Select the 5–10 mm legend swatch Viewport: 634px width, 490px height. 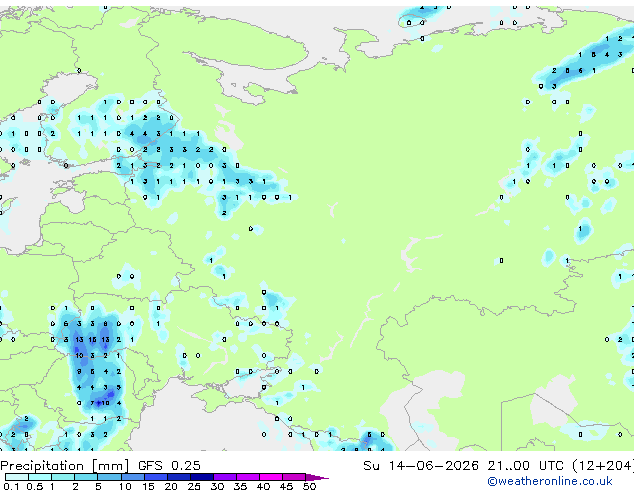tap(109, 477)
